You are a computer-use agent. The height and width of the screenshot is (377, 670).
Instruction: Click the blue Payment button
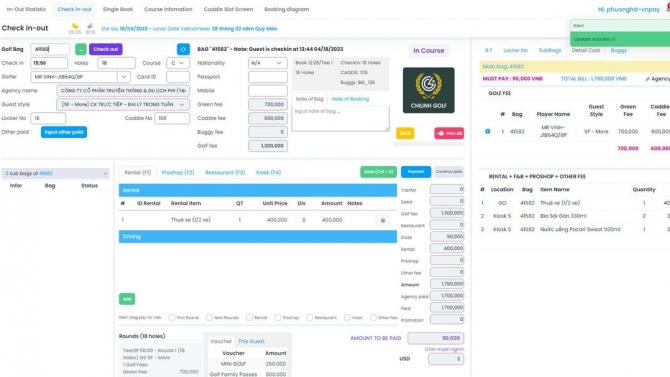click(x=416, y=172)
